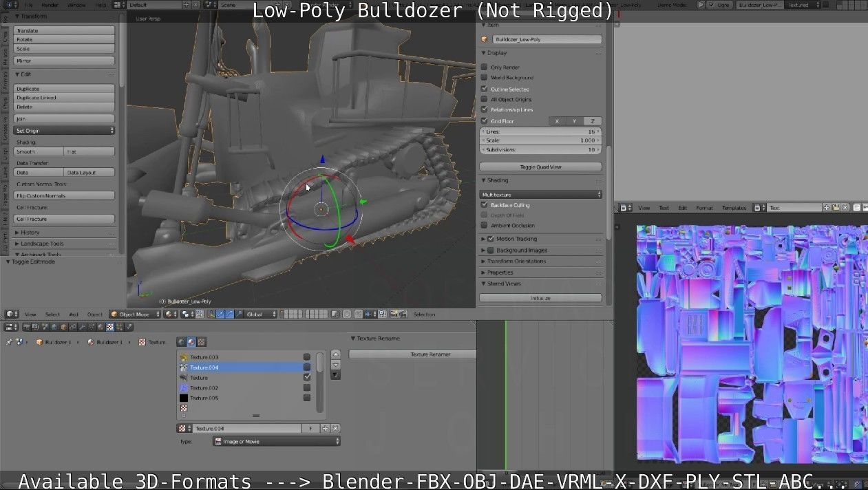Open the viewport shading mode selector
The height and width of the screenshot is (490, 868).
pyautogui.click(x=171, y=314)
